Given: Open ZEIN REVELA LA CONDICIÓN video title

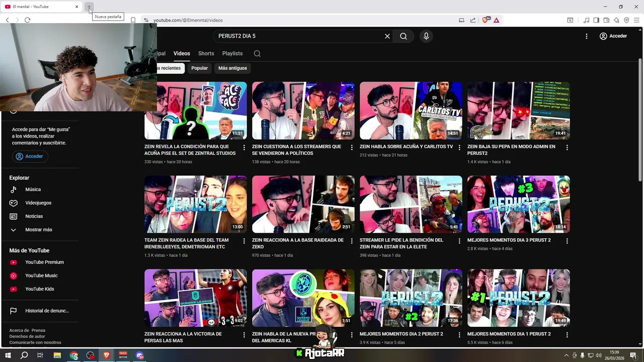Looking at the screenshot, I should pos(190,150).
